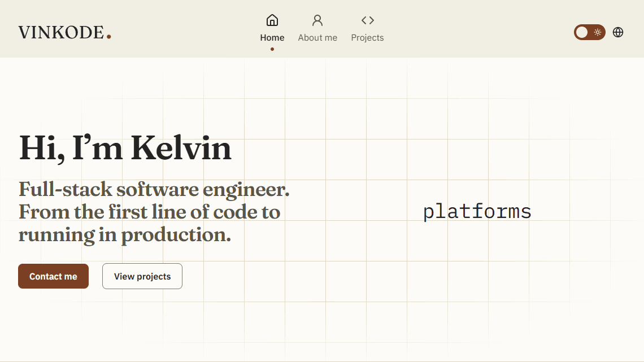Click the house icon above Home
This screenshot has height=362, width=644.
[272, 20]
